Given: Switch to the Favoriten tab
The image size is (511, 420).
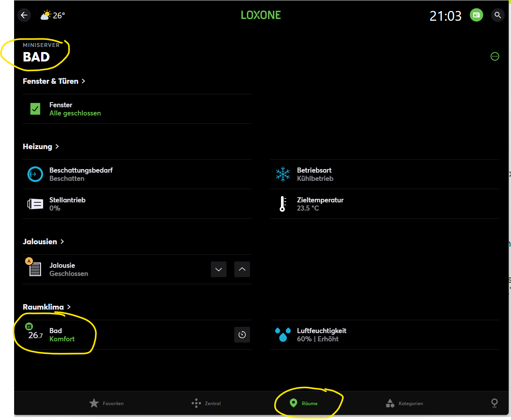Looking at the screenshot, I should (106, 403).
